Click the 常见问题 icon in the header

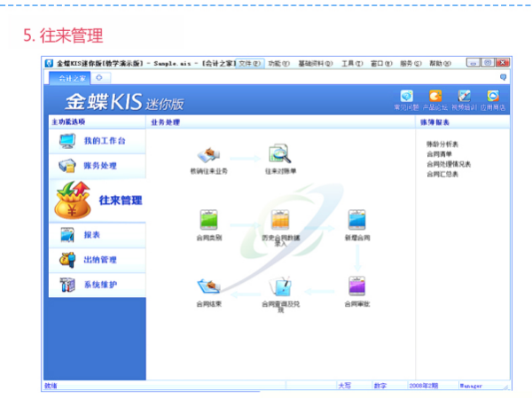click(x=406, y=96)
